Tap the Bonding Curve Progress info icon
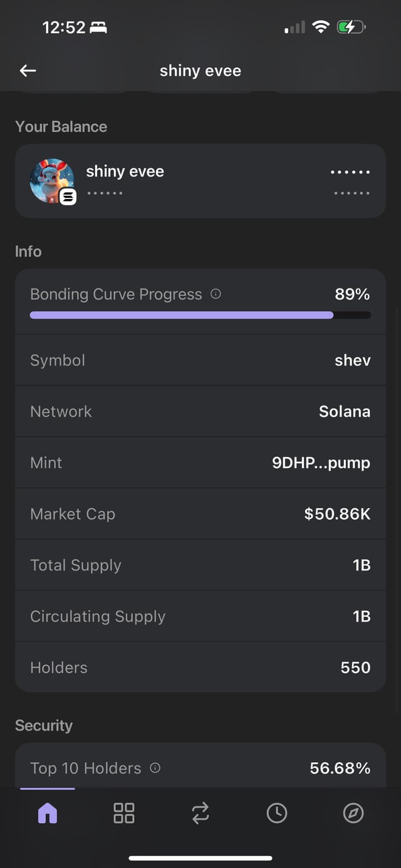 coord(216,294)
